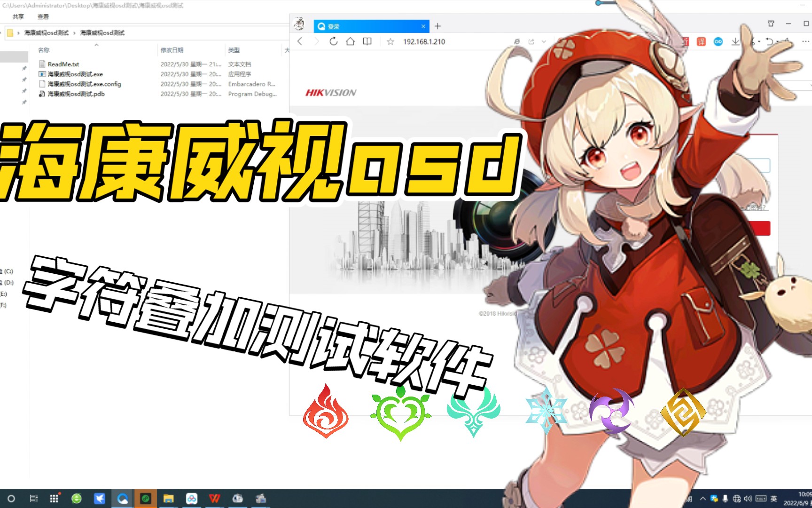The width and height of the screenshot is (812, 508).
Task: Expand chevron between the breadcrumb folders
Action: point(74,32)
